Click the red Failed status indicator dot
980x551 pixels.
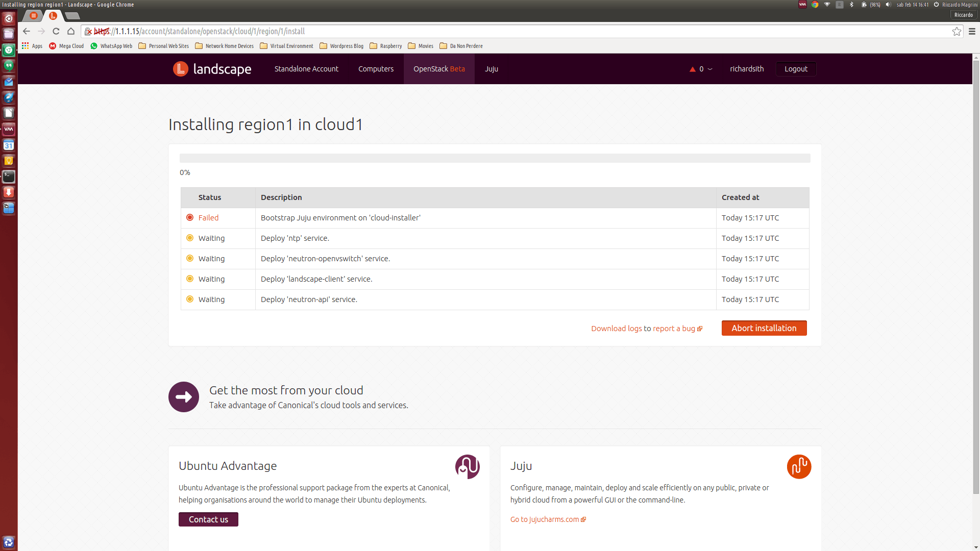(190, 217)
